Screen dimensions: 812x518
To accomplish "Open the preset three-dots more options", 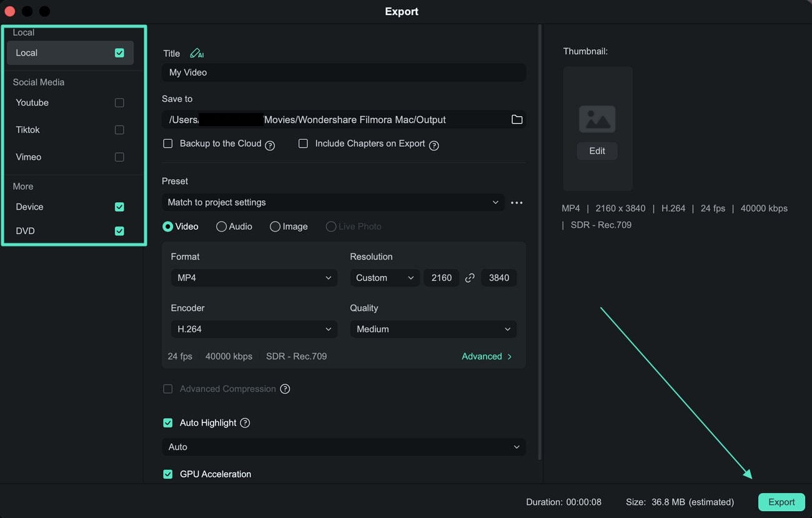I will click(x=517, y=203).
